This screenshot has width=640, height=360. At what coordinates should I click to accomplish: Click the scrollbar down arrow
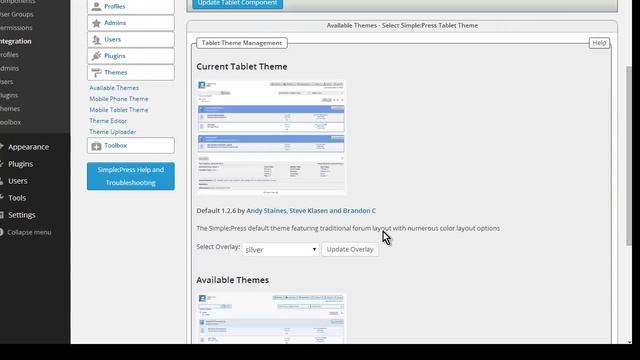point(629,342)
